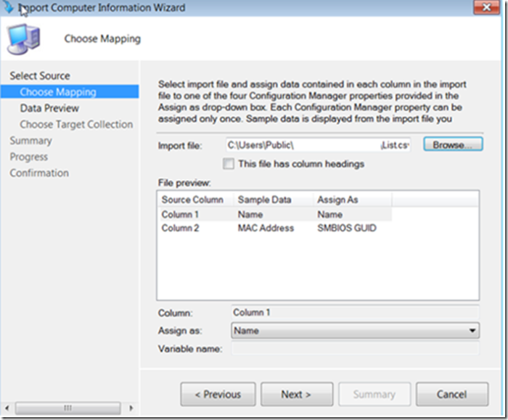
Task: Click the Import file path field
Action: (x=318, y=145)
